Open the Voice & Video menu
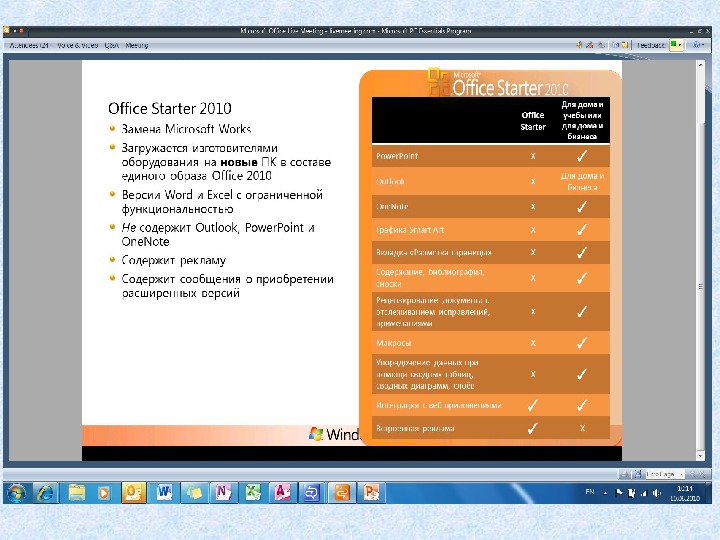720x540 pixels. click(78, 45)
